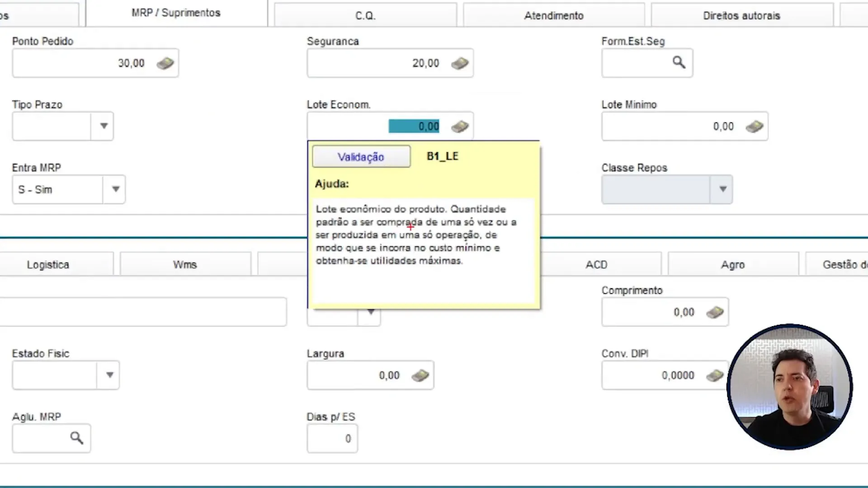Open the Wms tab
Viewport: 868px width, 488px height.
185,265
